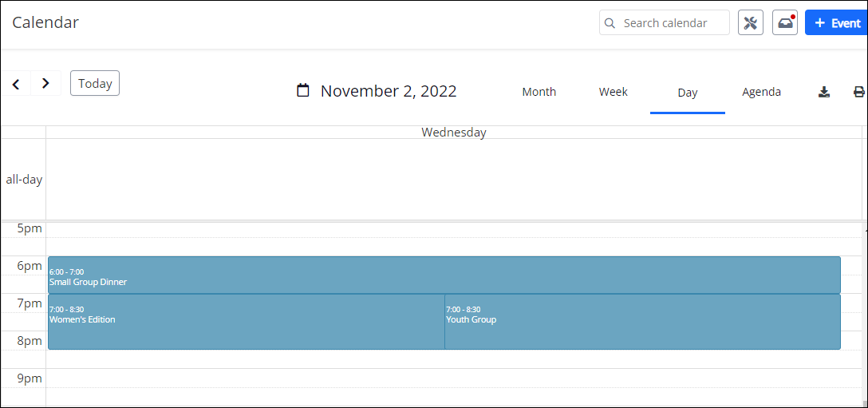
Task: Open date picker on November 2, 2022
Action: pyautogui.click(x=389, y=91)
